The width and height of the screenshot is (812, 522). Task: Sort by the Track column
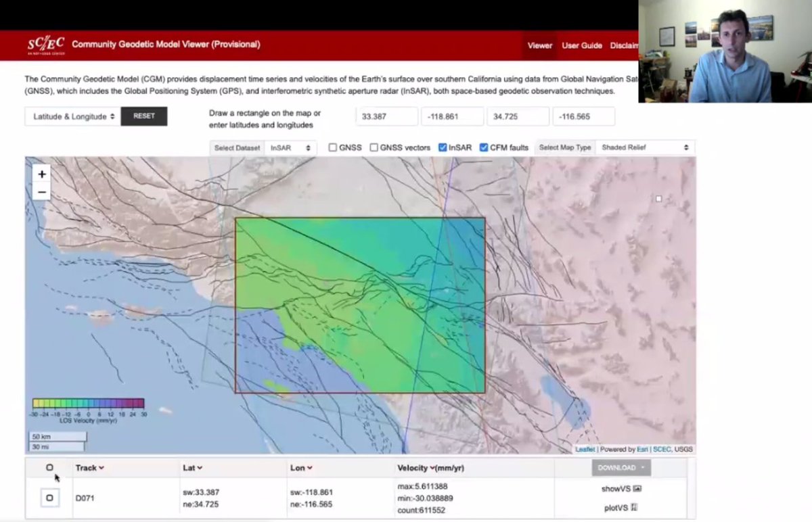click(x=89, y=467)
